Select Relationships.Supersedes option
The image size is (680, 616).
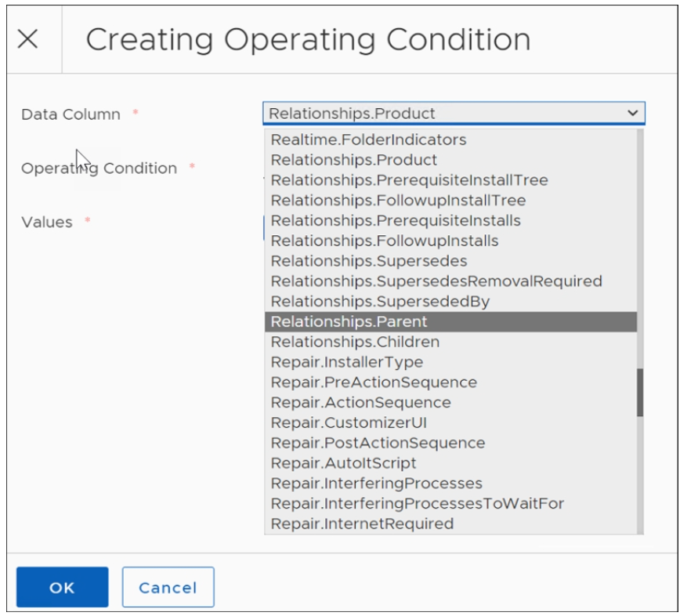click(x=369, y=261)
